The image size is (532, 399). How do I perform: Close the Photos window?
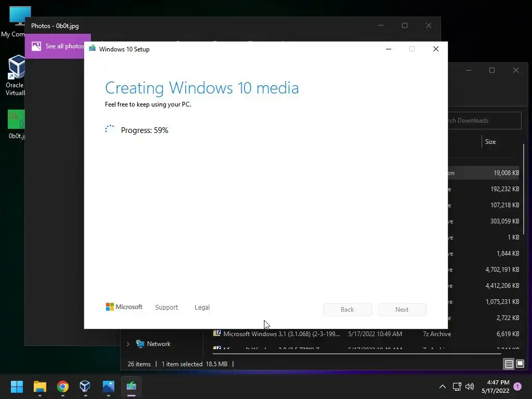(x=429, y=25)
